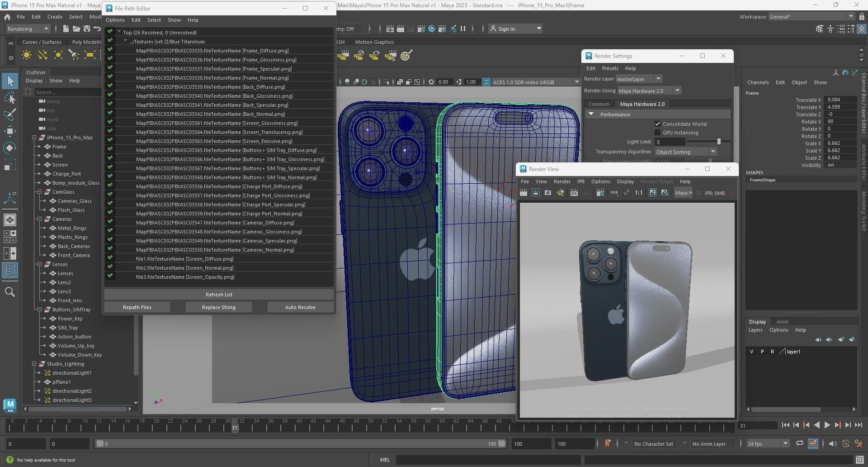Click green check beside Frame_Diffuse.png row
The height and width of the screenshot is (467, 868).
coord(110,49)
